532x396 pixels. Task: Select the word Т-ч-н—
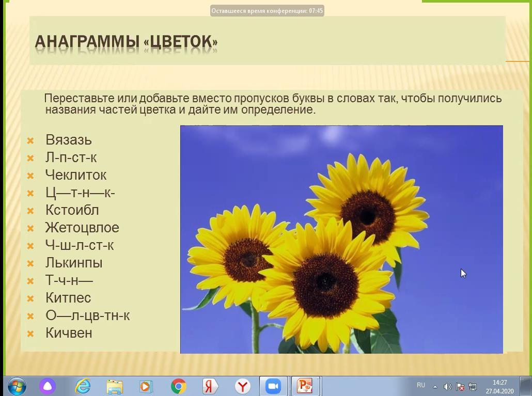[69, 280]
